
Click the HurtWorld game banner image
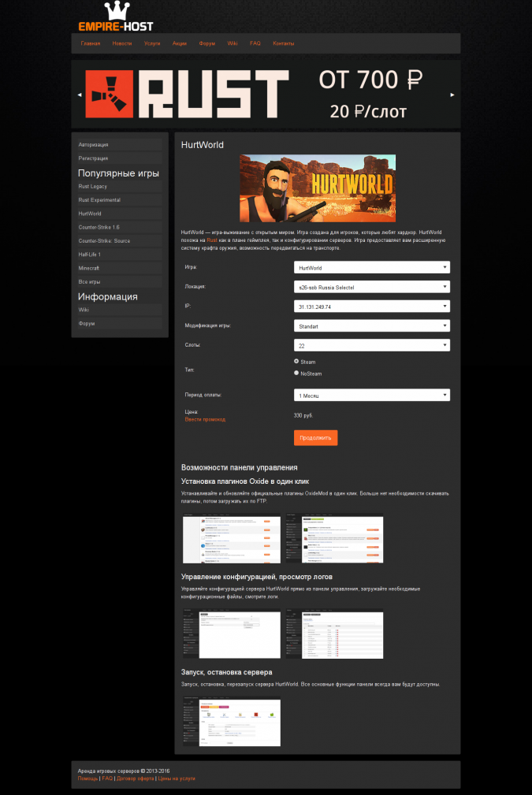tap(317, 188)
